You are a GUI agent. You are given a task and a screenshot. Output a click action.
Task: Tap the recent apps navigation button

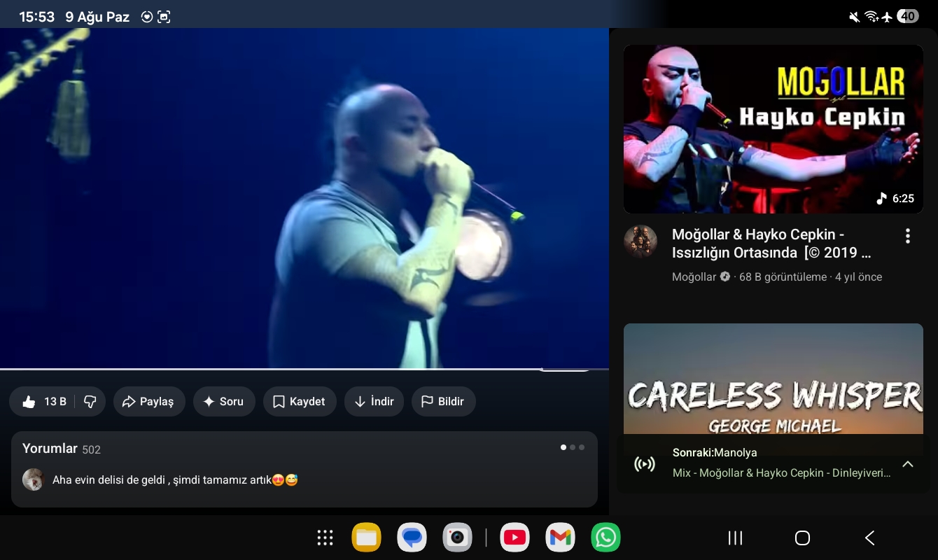click(735, 538)
